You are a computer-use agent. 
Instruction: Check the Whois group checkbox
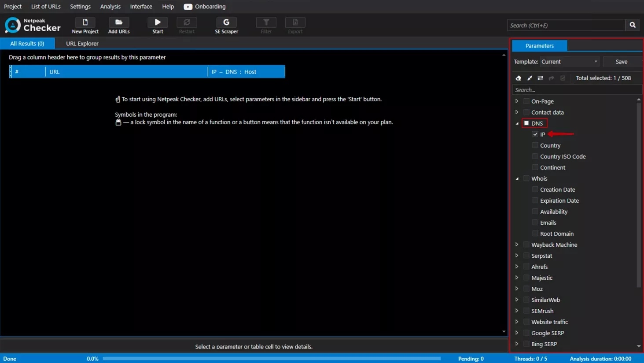[526, 178]
